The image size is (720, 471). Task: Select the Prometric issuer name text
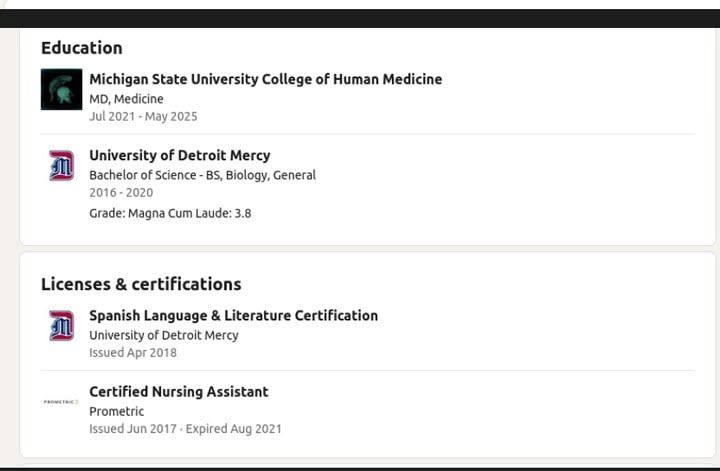click(x=117, y=411)
